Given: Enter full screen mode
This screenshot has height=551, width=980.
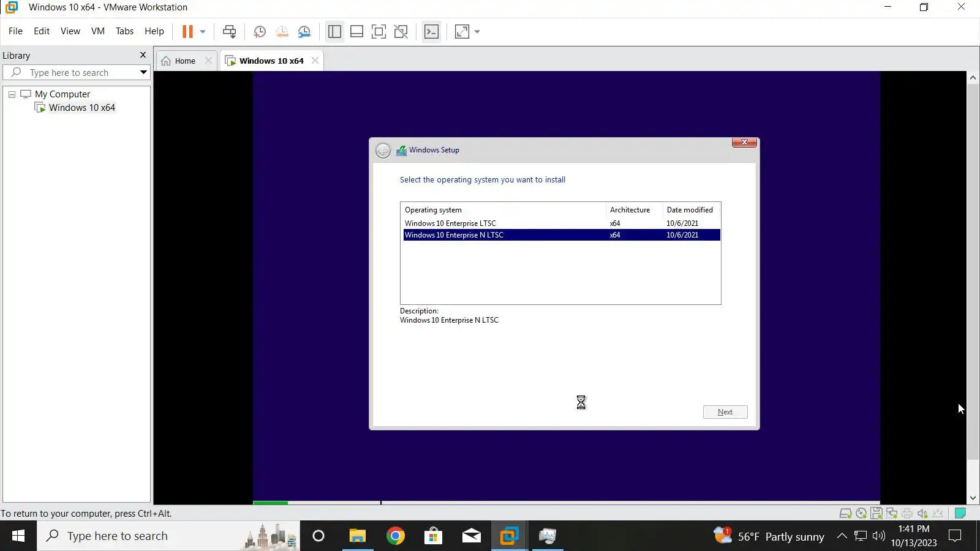Looking at the screenshot, I should click(x=379, y=31).
